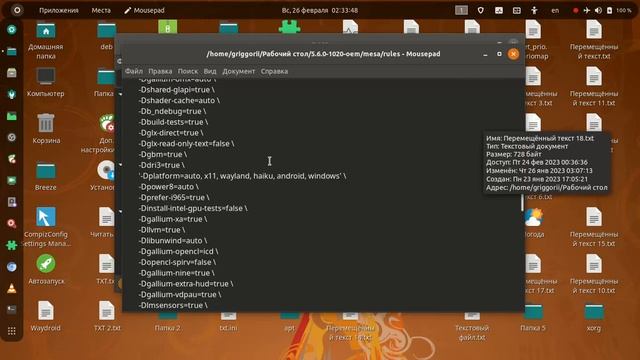Viewport: 640px width, 360px height.
Task: Open the Поиск menu in Mousepad
Action: click(x=188, y=71)
